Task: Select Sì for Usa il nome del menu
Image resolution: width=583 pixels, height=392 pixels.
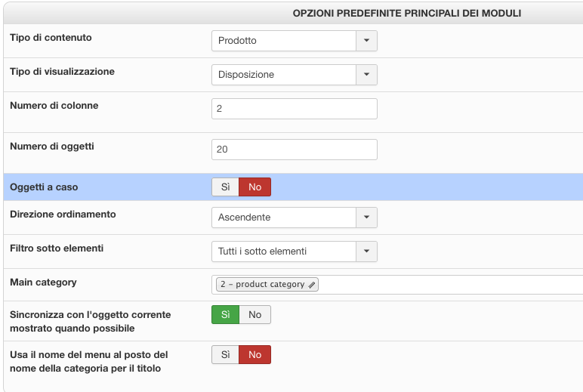Action: [x=225, y=354]
